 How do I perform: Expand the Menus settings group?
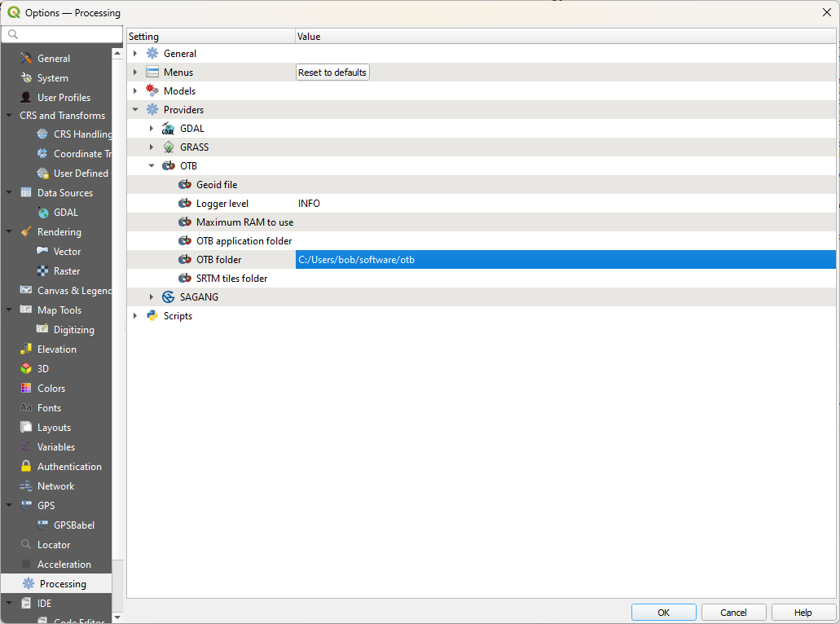point(135,73)
